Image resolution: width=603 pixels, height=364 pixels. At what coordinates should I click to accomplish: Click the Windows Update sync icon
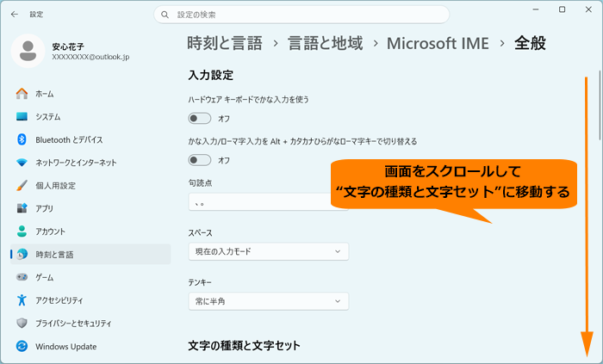click(x=22, y=346)
